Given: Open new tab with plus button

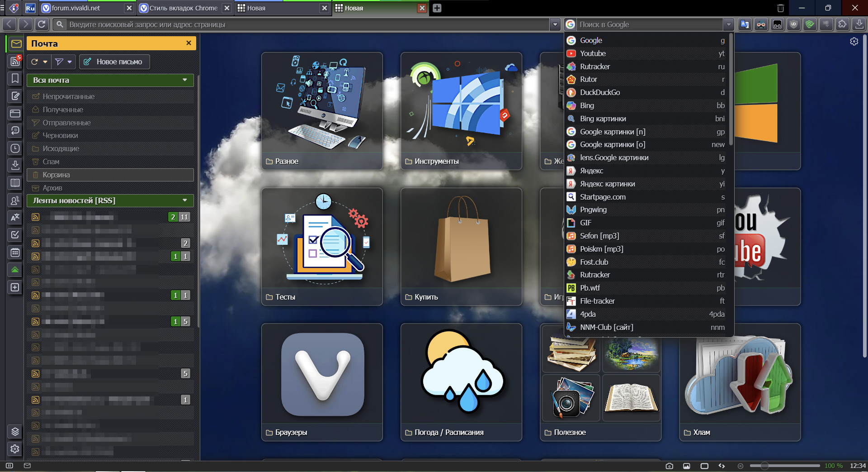Looking at the screenshot, I should point(437,8).
